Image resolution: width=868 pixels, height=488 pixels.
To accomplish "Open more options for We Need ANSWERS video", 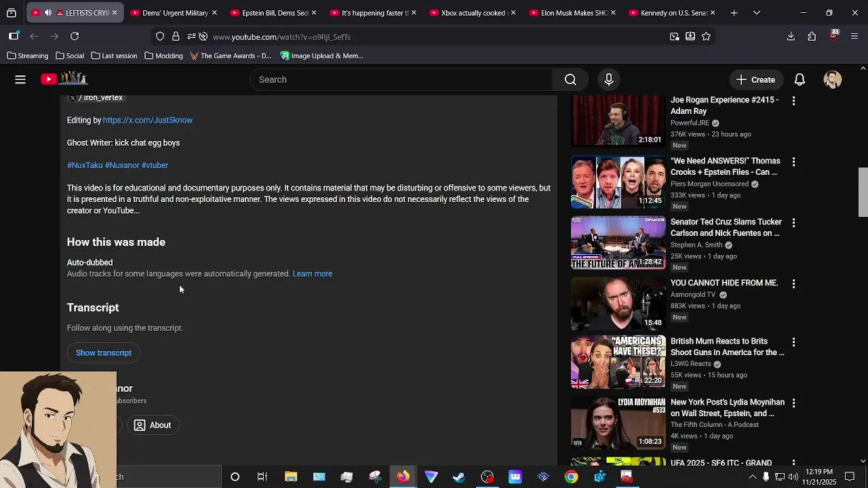I will 793,161.
